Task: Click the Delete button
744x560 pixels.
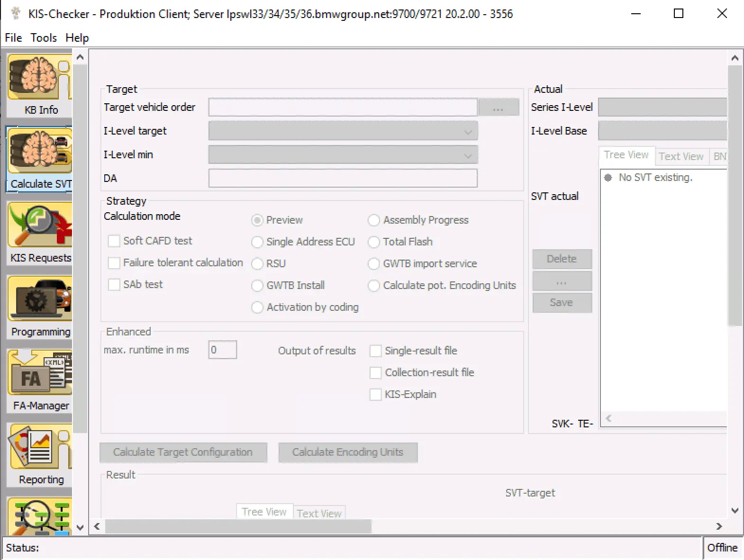Action: 562,259
